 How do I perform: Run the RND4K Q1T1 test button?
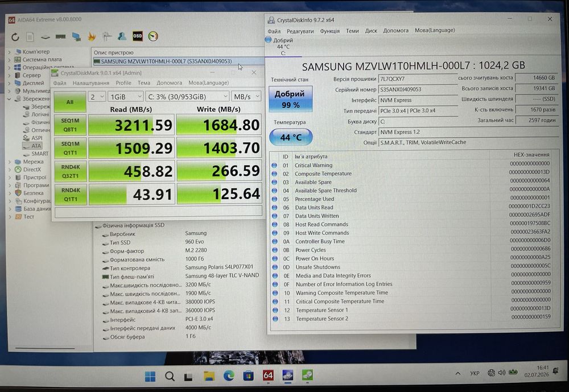[71, 195]
